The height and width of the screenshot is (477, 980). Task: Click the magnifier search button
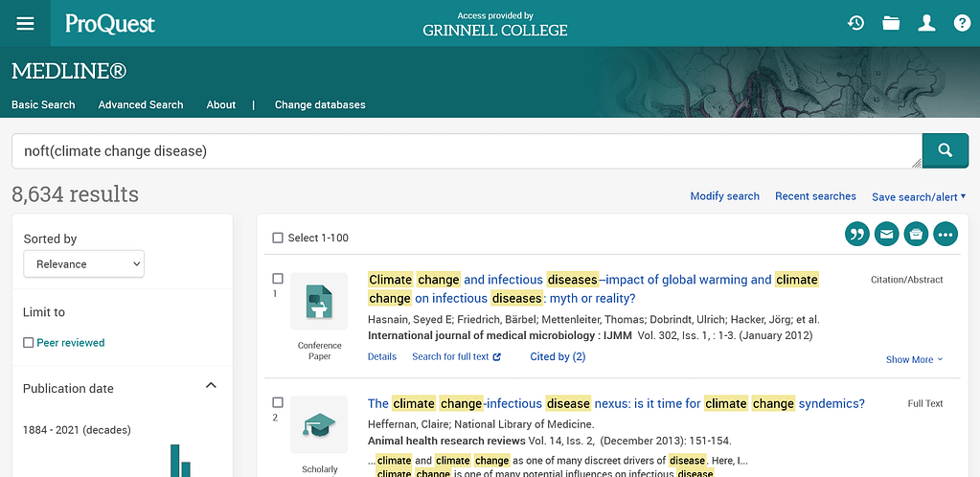[x=945, y=150]
